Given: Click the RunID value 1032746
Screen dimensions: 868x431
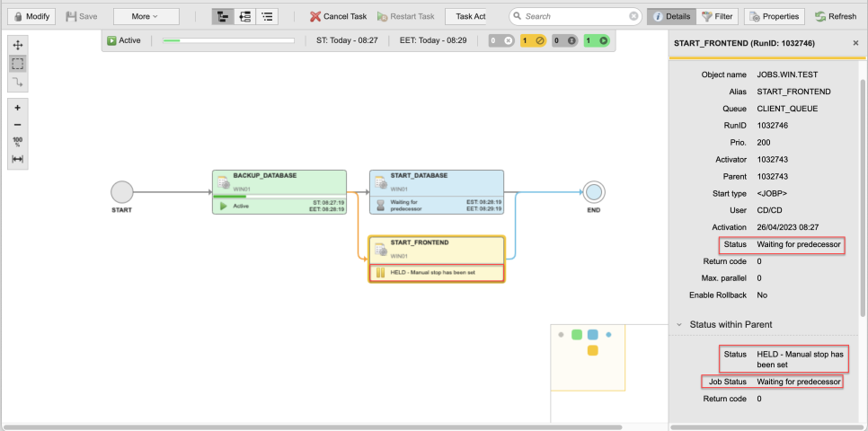Looking at the screenshot, I should click(x=772, y=126).
